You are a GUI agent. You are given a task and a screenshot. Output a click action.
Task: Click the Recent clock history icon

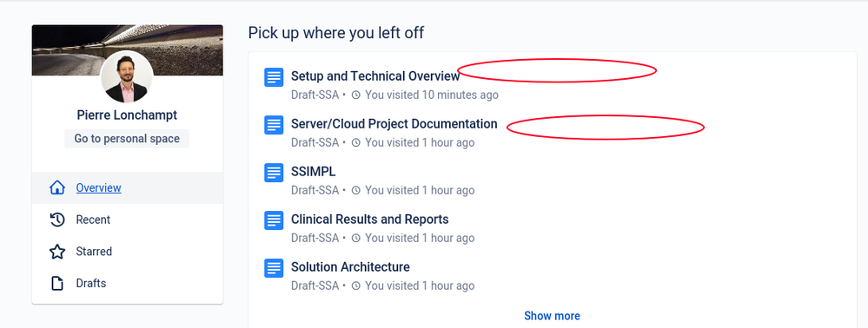coord(57,220)
